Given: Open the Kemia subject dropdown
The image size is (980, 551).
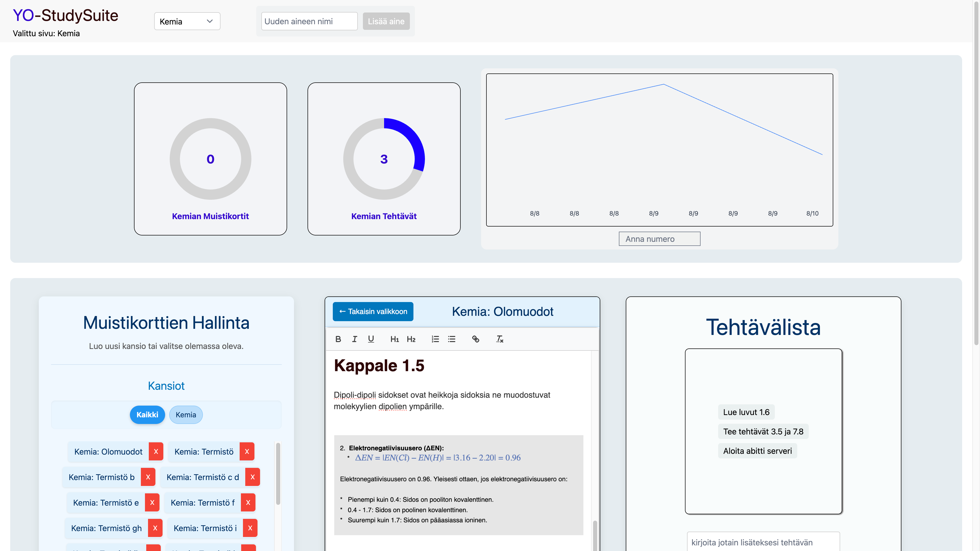Looking at the screenshot, I should (187, 21).
